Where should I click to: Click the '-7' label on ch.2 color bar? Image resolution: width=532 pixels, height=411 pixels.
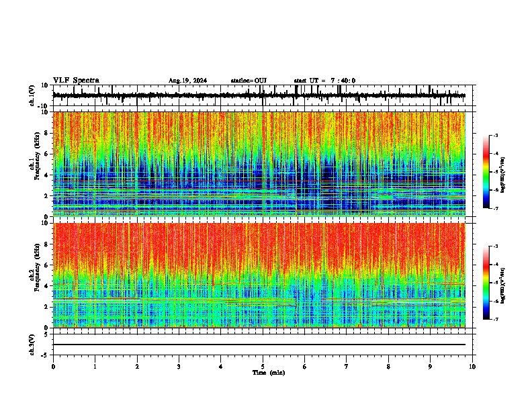pyautogui.click(x=495, y=320)
